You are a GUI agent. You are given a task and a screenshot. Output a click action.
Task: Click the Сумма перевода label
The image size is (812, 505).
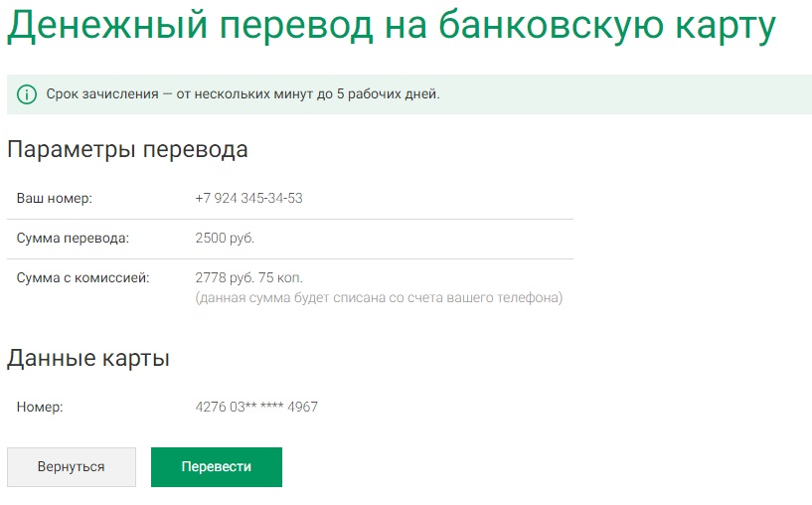(73, 238)
